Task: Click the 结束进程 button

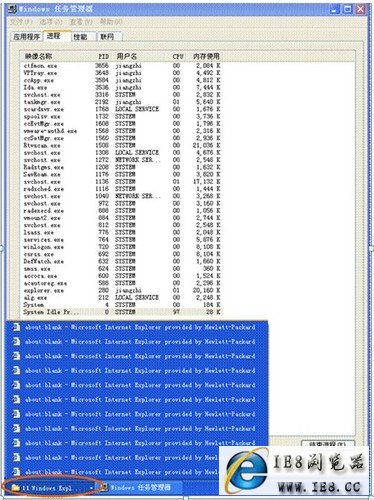Action: [328, 444]
